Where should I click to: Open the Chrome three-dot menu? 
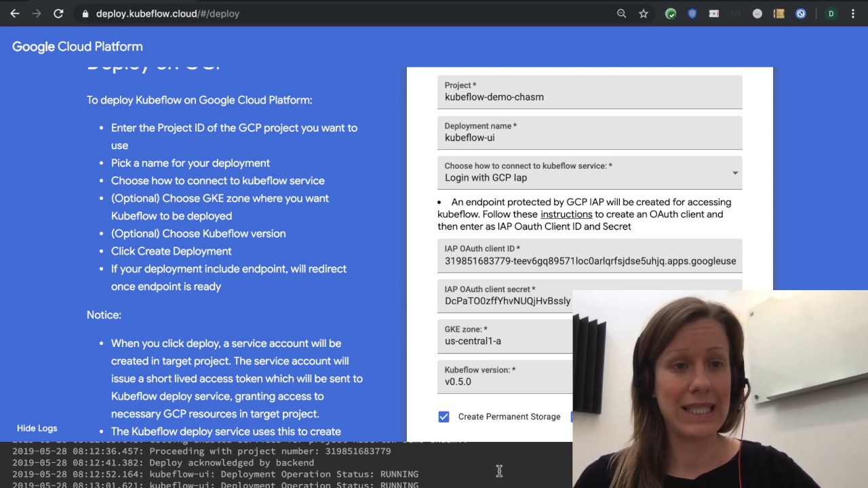853,14
